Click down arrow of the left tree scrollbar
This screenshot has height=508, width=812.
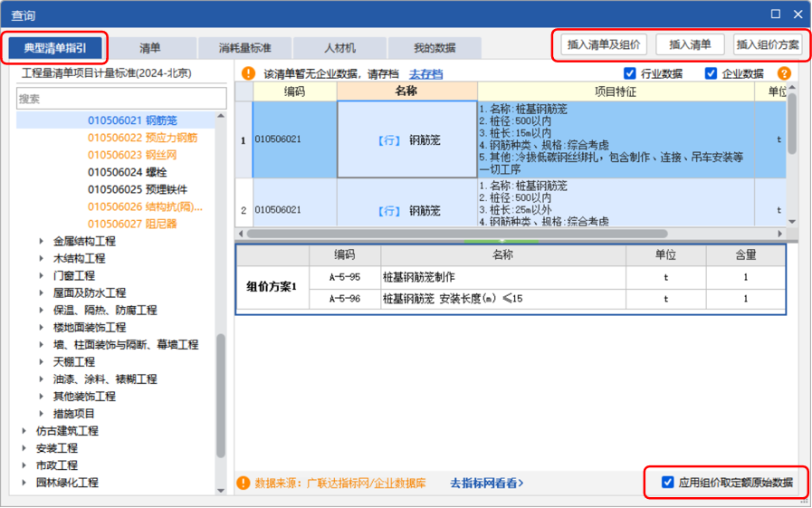coord(221,490)
